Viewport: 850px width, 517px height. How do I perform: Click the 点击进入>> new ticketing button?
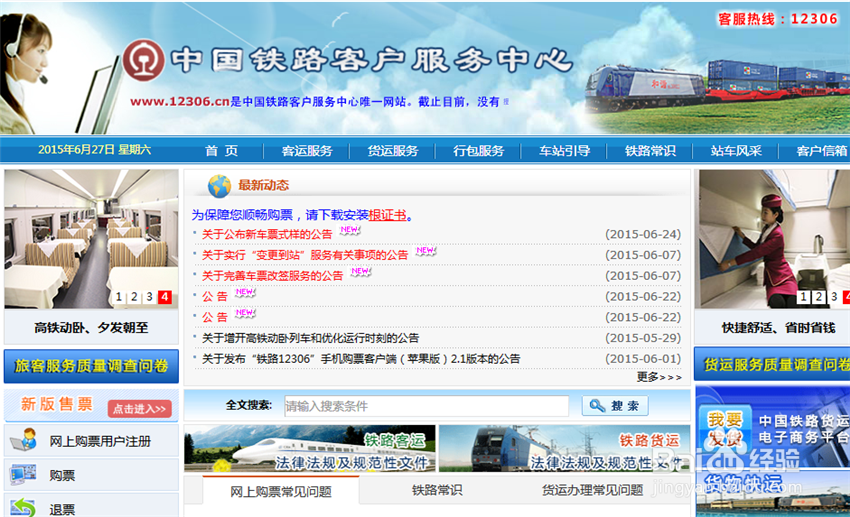(x=140, y=409)
